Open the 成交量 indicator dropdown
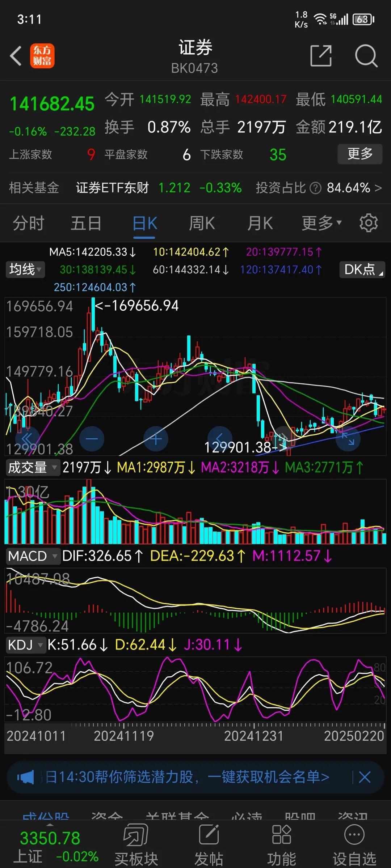 coord(32,467)
